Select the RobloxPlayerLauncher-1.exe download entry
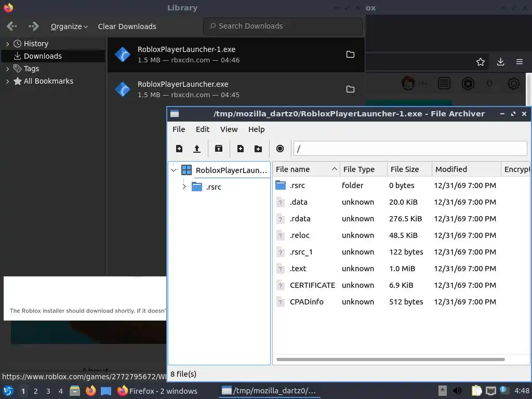 pos(236,55)
